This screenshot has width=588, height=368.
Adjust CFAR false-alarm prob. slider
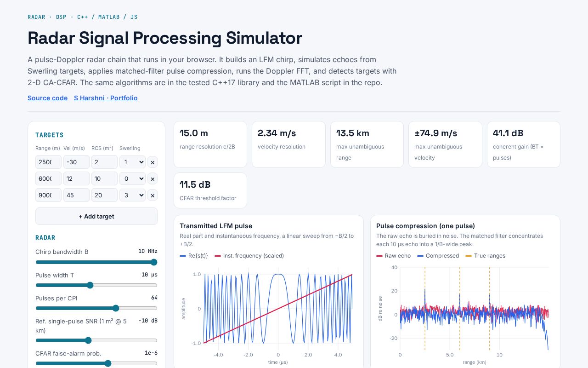(96, 363)
